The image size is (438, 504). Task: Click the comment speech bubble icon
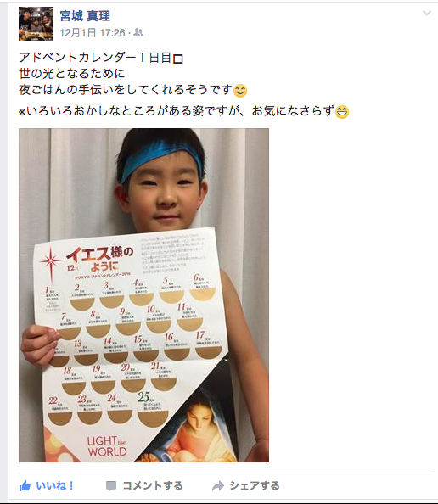click(x=111, y=486)
